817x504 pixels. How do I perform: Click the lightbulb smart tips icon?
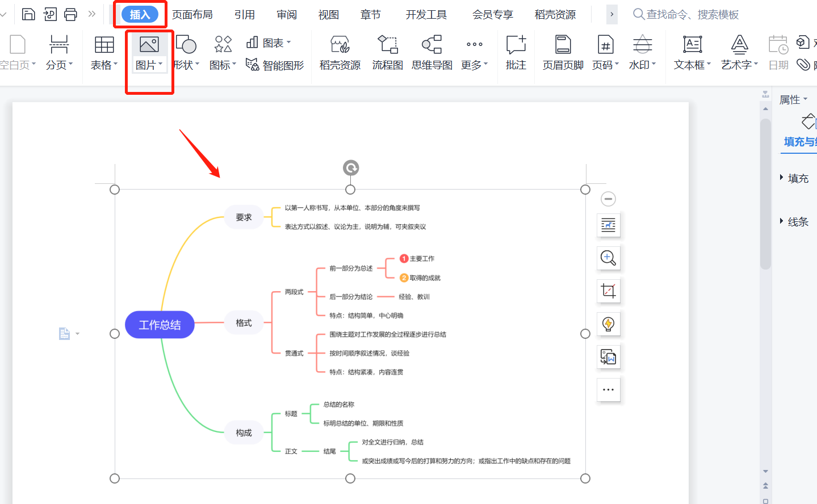pos(608,324)
